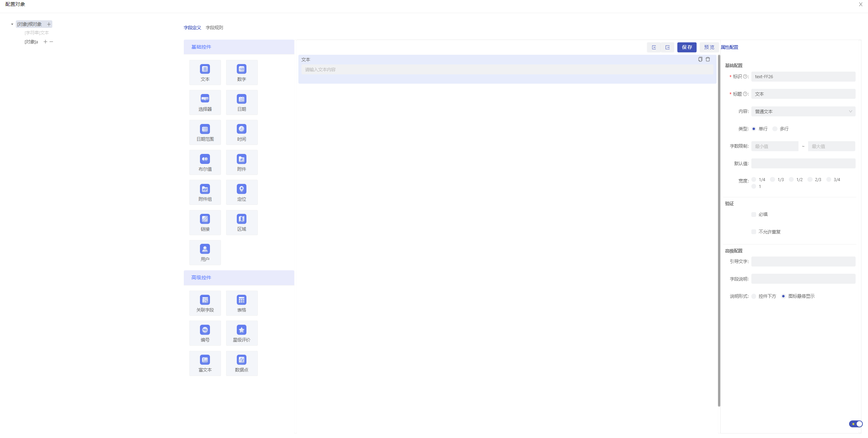This screenshot has width=868, height=438.
Task: Click the minus icon beside [对象]a
Action: (x=51, y=42)
